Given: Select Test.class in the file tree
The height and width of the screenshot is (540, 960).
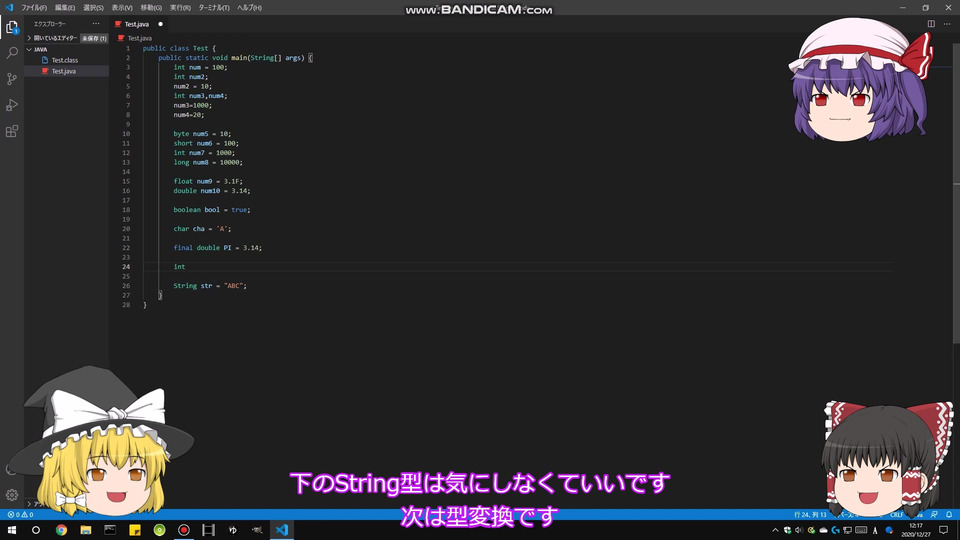Looking at the screenshot, I should [64, 60].
